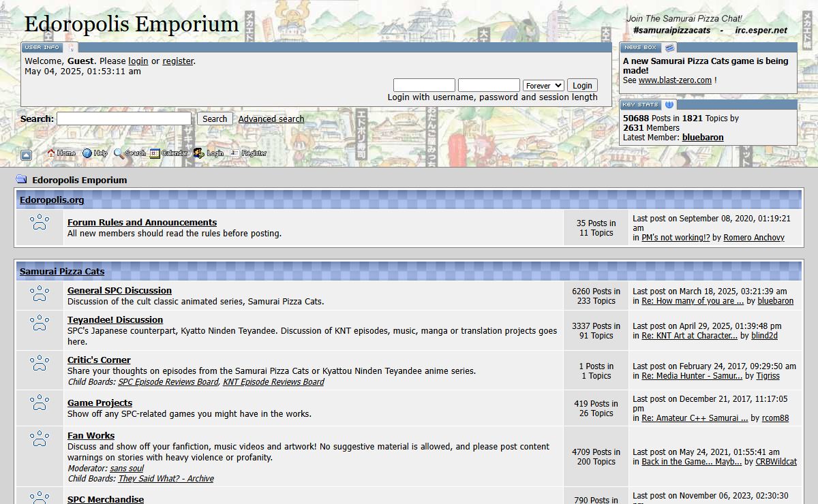Click the Edoropolis Emporium site title

(x=132, y=25)
